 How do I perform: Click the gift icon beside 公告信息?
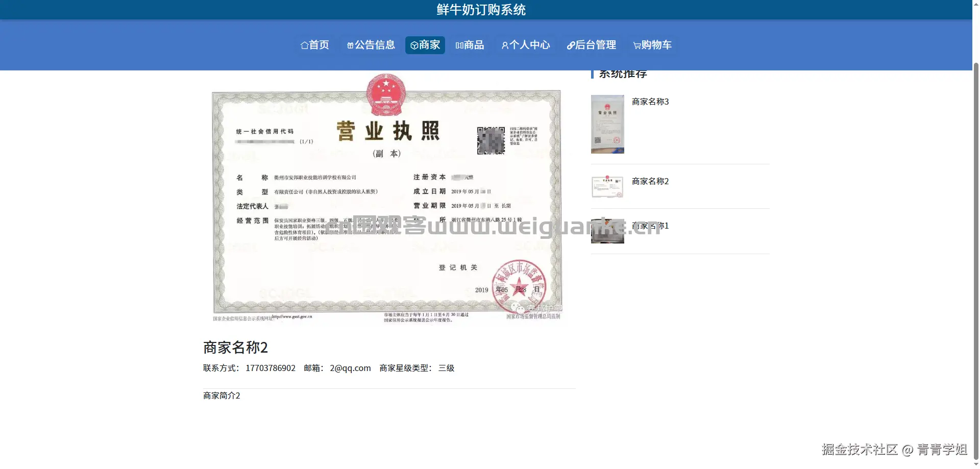pos(350,45)
